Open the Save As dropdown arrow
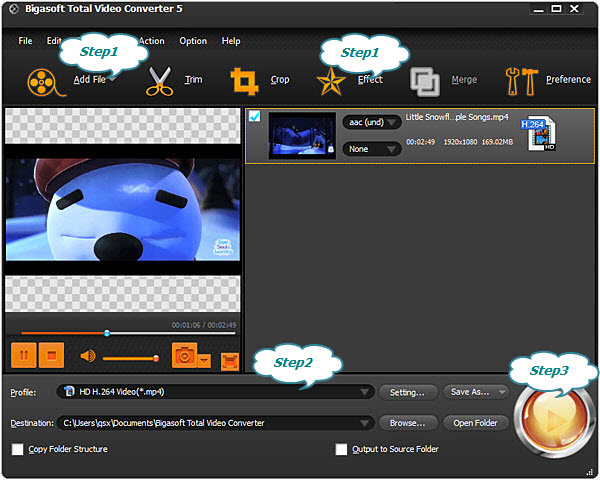Image resolution: width=600 pixels, height=481 pixels. tap(502, 392)
